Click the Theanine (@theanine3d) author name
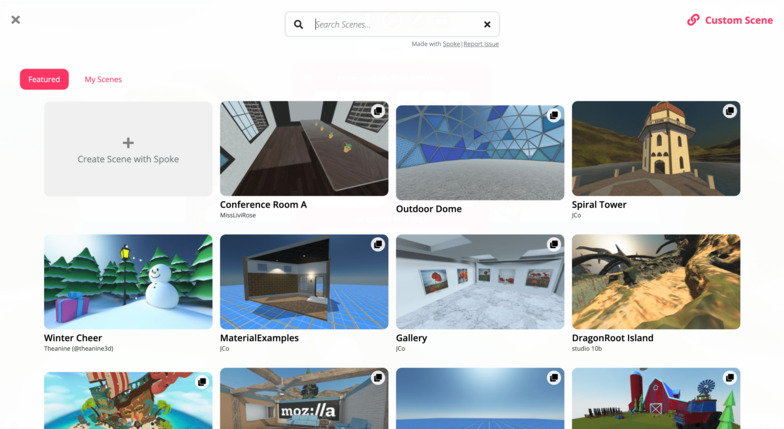 pyautogui.click(x=78, y=348)
